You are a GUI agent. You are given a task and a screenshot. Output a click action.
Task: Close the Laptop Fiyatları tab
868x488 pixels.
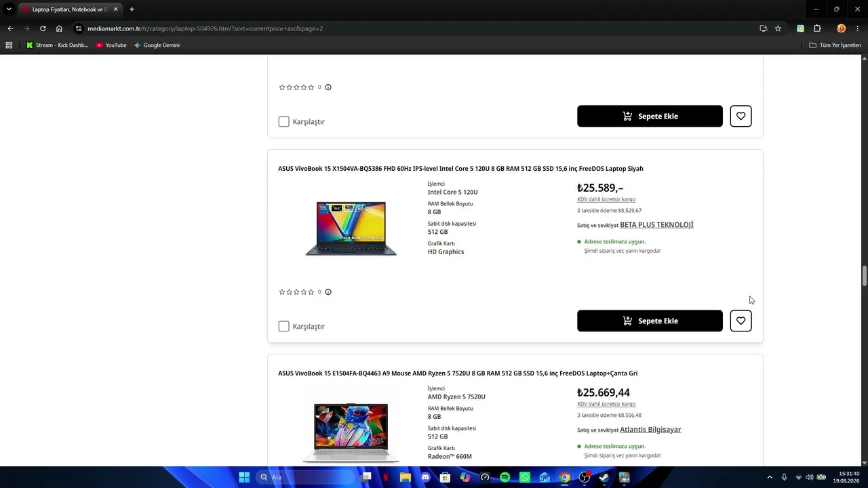point(116,9)
